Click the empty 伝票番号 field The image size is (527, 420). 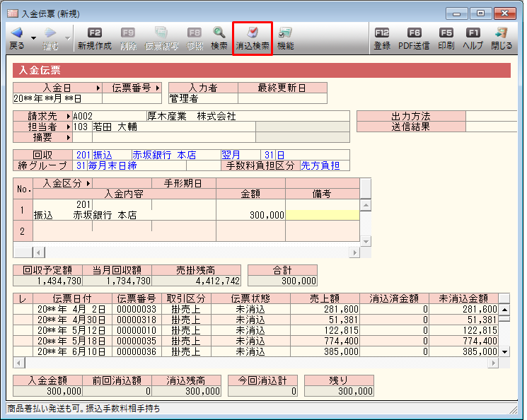coord(132,98)
